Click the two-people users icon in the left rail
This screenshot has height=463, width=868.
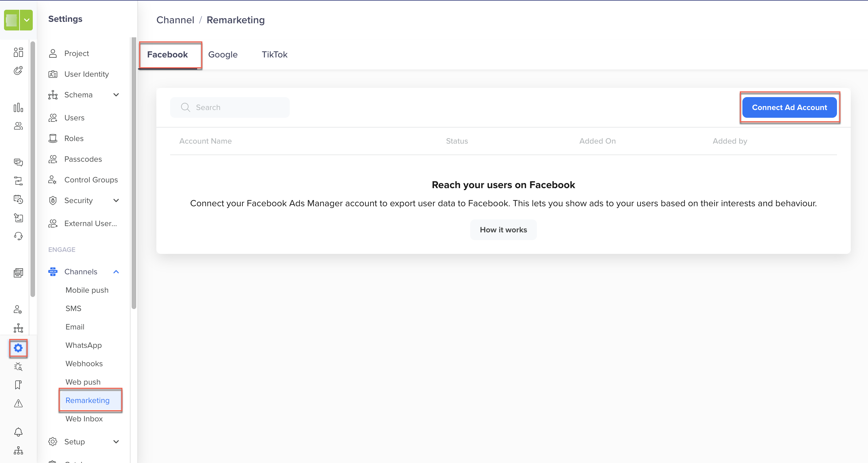[18, 126]
